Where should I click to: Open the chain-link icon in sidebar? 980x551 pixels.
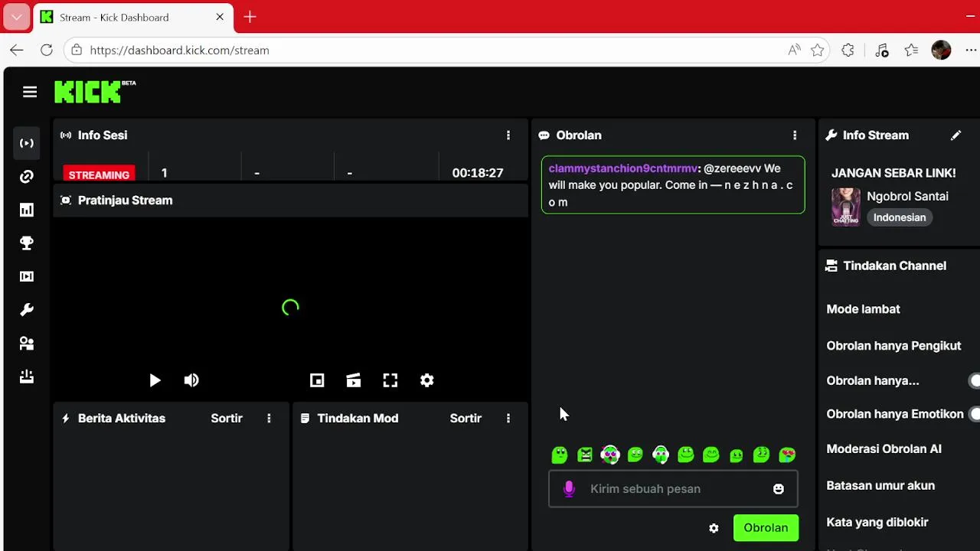tap(27, 177)
